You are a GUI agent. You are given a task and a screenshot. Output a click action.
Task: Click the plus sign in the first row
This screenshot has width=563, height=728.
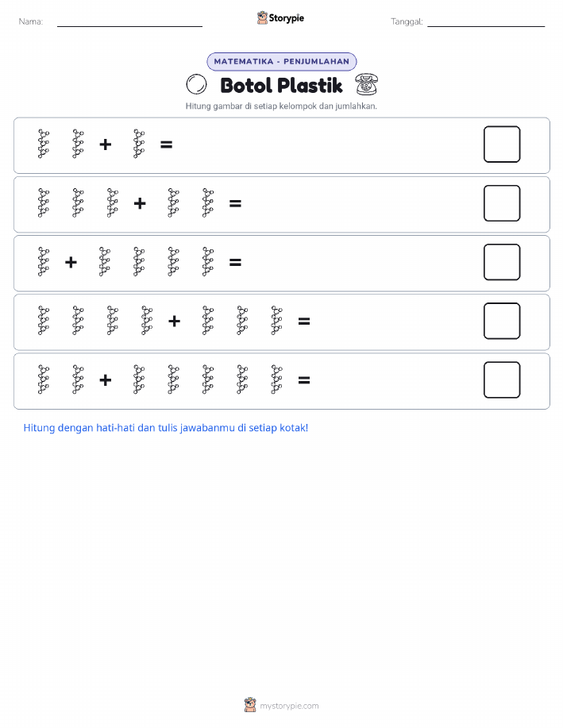[x=106, y=144]
